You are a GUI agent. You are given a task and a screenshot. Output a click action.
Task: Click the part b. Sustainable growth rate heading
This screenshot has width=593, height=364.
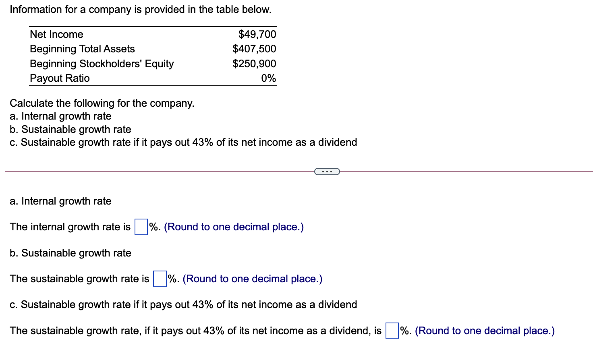pyautogui.click(x=70, y=253)
